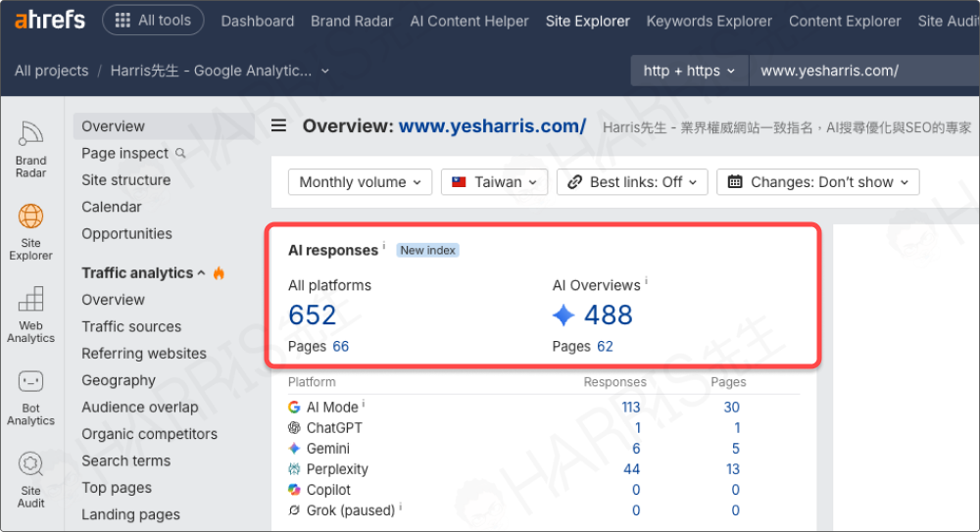This screenshot has height=532, width=980.
Task: Open Page inspect
Action: click(x=125, y=153)
